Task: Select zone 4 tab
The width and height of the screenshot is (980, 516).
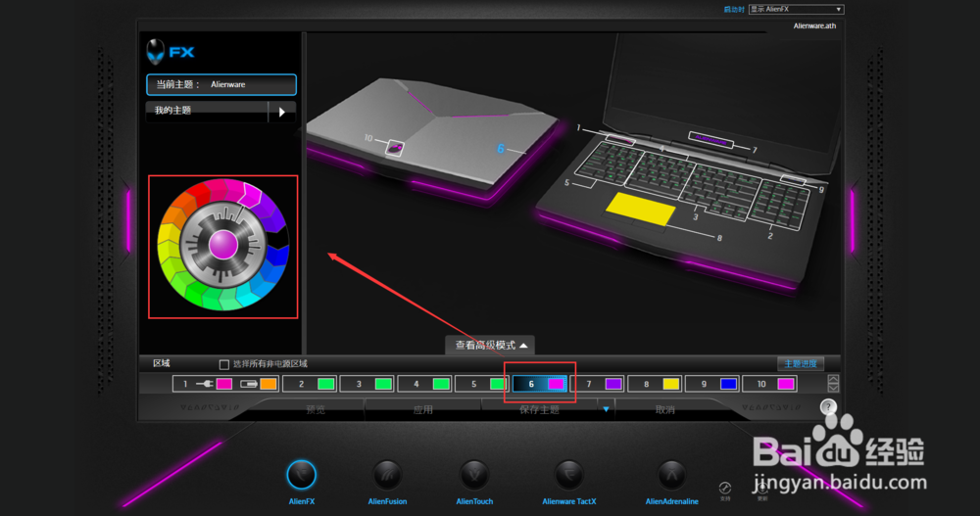Action: [x=423, y=384]
